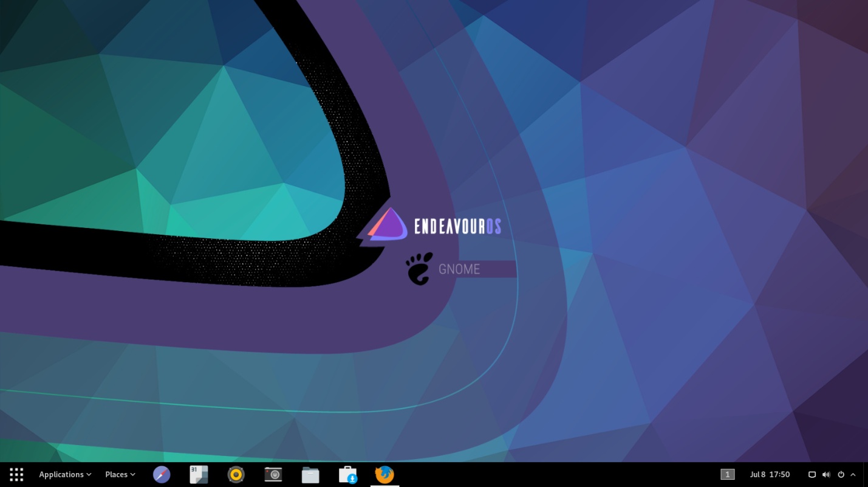Open the camera screenshot tool
Screen dimensions: 868x487
(x=273, y=474)
